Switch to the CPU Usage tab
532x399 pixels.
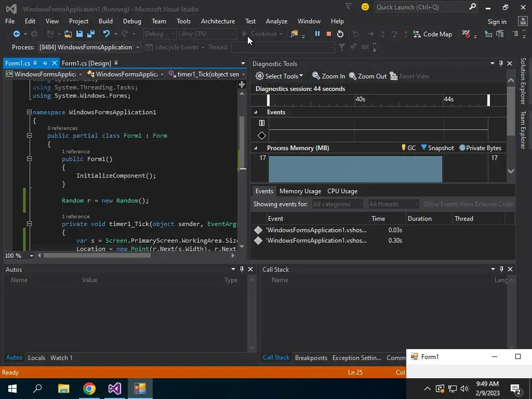pyautogui.click(x=342, y=191)
